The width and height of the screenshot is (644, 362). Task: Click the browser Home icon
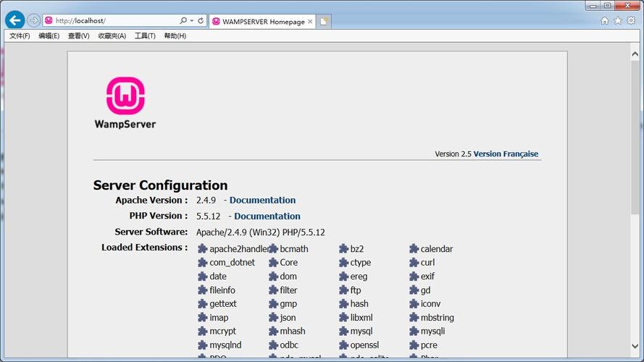[605, 20]
